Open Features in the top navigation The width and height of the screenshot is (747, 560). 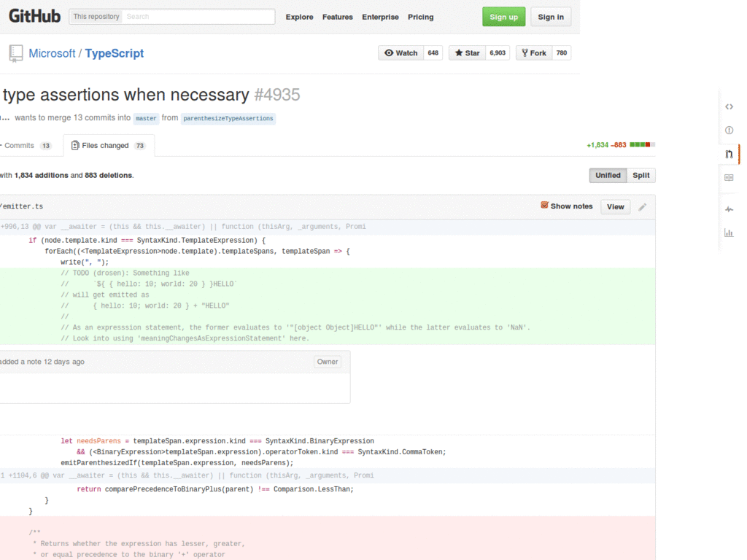click(337, 17)
